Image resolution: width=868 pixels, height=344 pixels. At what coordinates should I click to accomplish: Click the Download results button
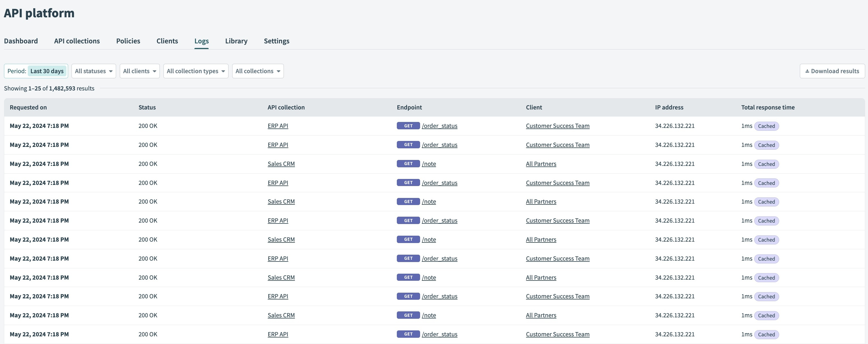coord(831,71)
